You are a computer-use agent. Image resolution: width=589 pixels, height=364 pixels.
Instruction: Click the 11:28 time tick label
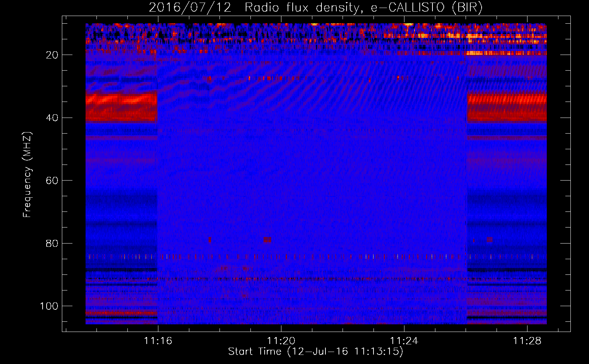(527, 341)
